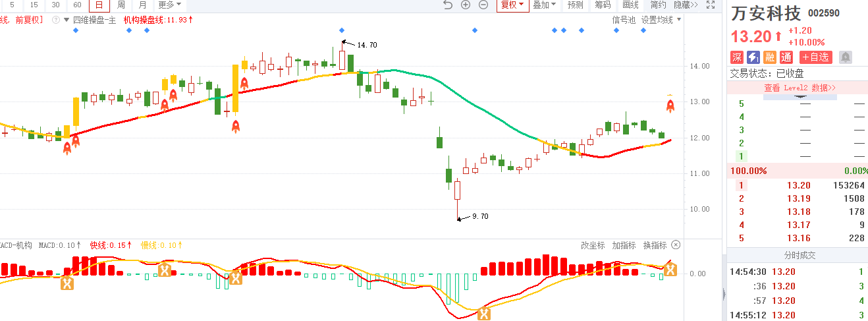Open the 更多 periods dropdown
Screen dimensions: 868x321
(169, 5)
